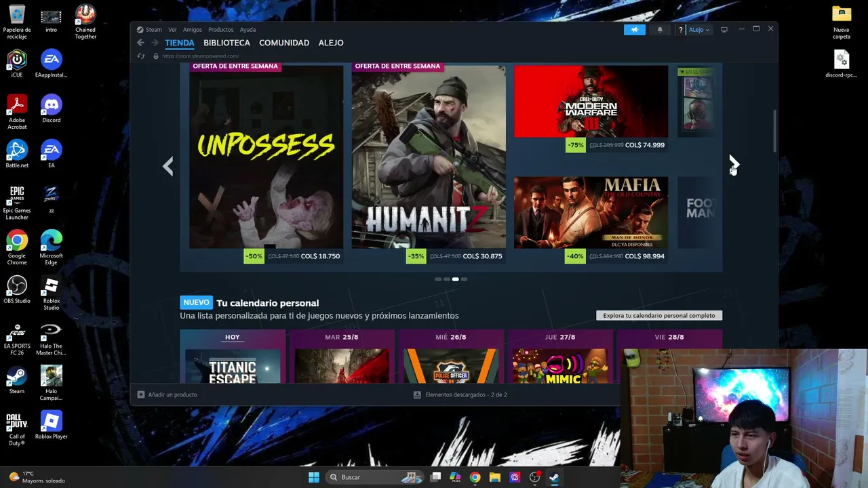Open the Halo The Master Chief desktop icon
Screen dimensions: 868x488
tap(51, 338)
